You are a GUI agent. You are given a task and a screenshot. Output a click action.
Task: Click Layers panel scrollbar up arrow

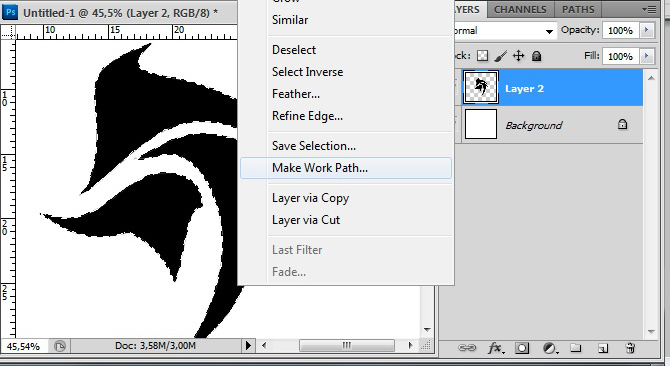pos(651,78)
